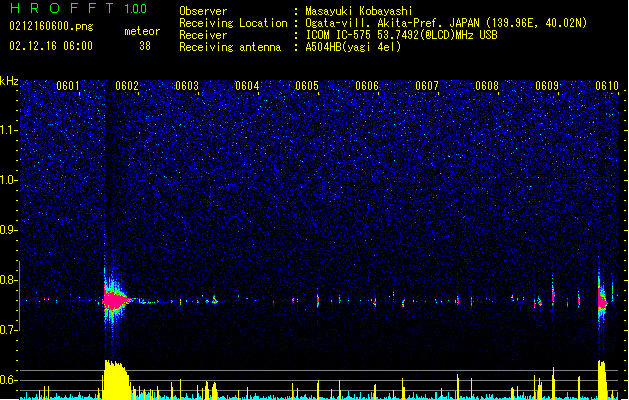
Task: Click the 1.0 kHz frequency axis label
Action: click(9, 180)
